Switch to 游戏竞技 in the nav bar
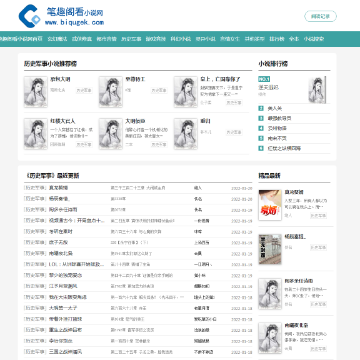Viewport: 360px width, 360px height. (x=156, y=39)
